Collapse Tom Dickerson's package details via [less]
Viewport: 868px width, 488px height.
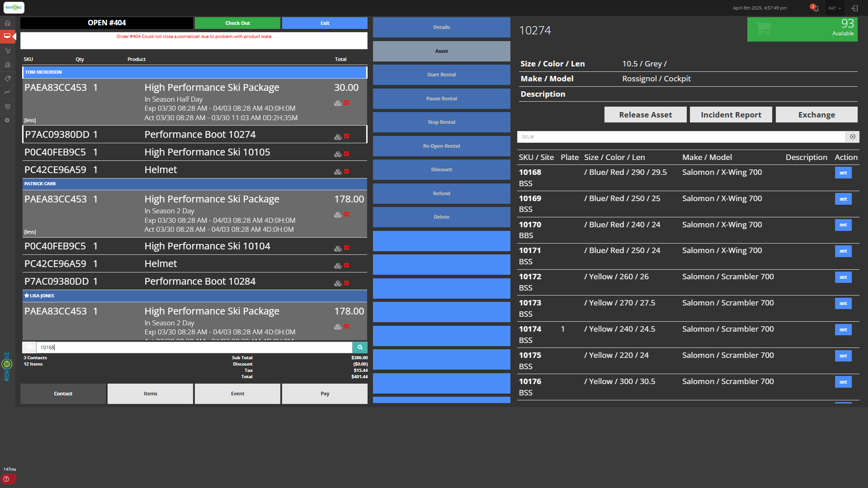coord(30,120)
